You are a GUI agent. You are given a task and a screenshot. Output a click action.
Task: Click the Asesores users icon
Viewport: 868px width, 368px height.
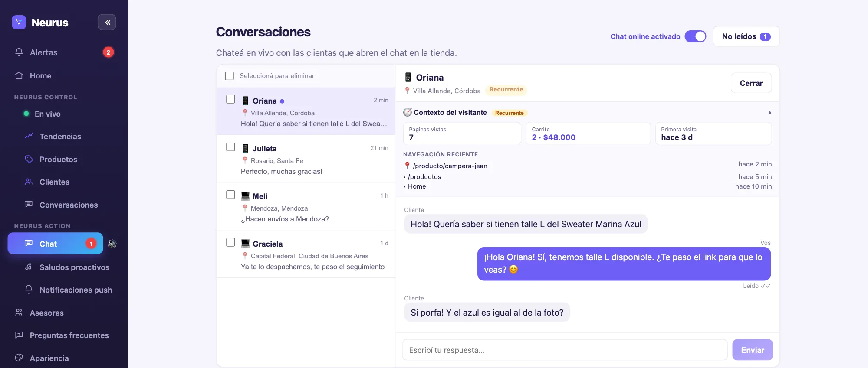19,312
